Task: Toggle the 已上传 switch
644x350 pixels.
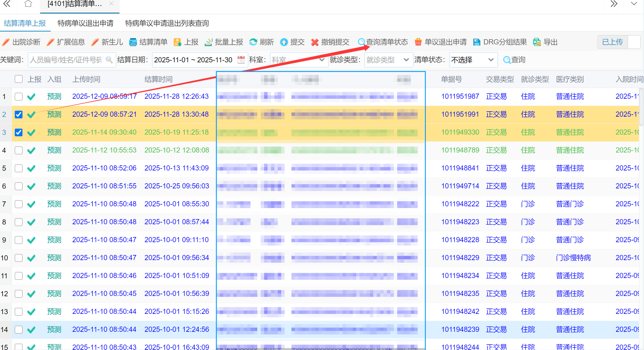Action: click(619, 42)
